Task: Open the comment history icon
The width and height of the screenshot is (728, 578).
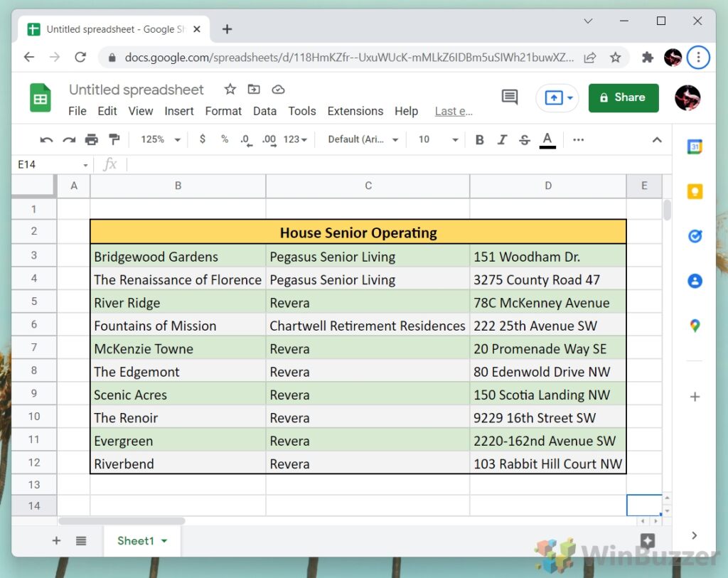Action: coord(510,98)
